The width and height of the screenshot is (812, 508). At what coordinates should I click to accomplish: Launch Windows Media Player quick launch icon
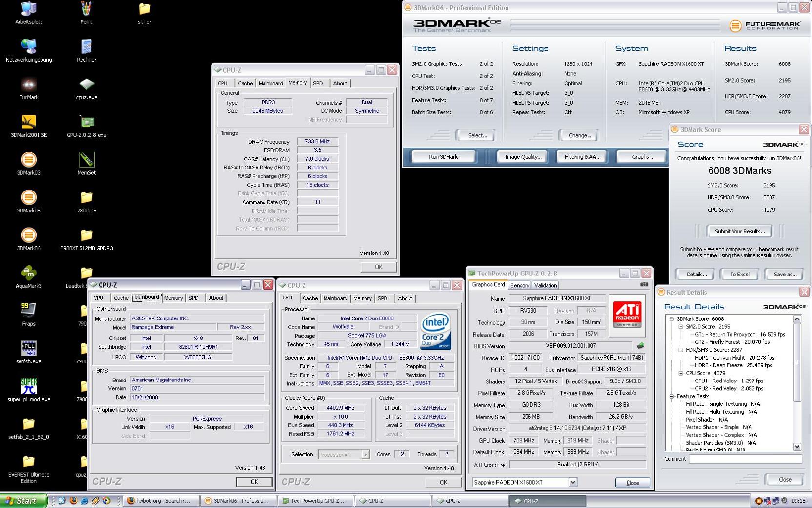107,501
